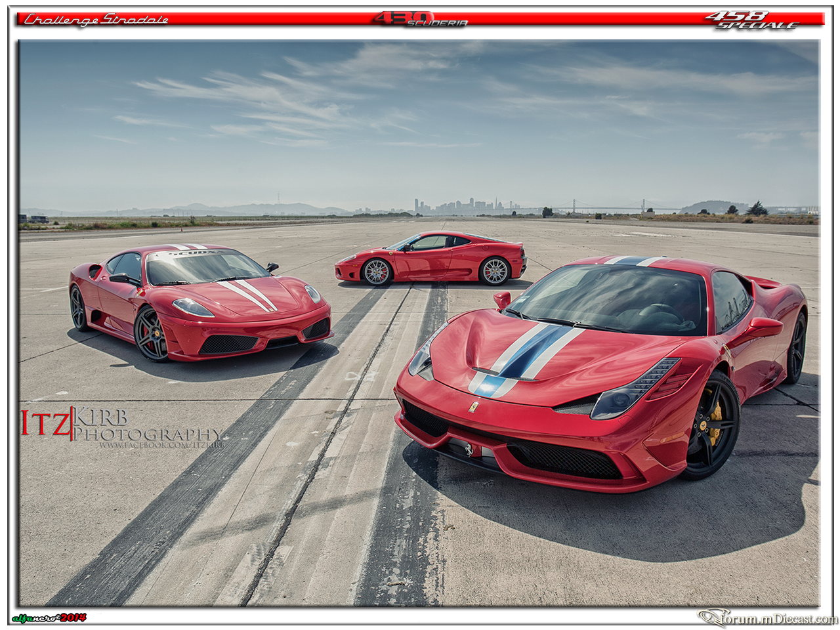840x630 pixels.
Task: Click the "Challenge Stradale" title in the red banner
Action: tap(96, 20)
